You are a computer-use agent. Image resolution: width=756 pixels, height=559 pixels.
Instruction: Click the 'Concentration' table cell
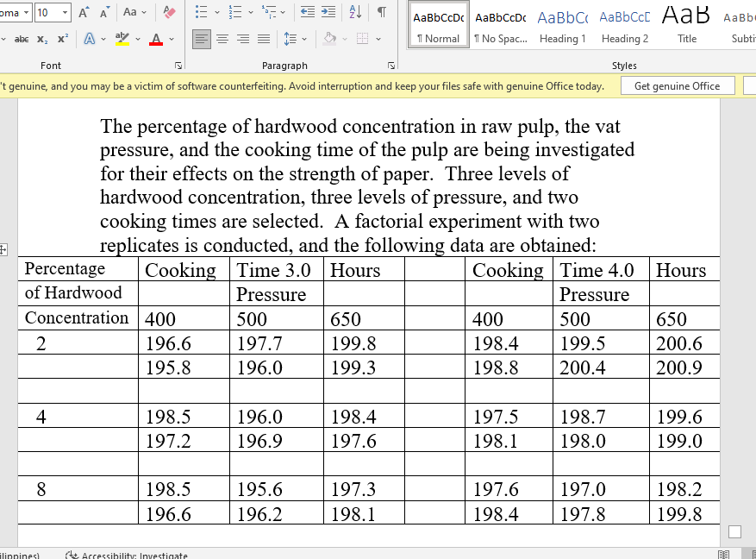point(78,317)
